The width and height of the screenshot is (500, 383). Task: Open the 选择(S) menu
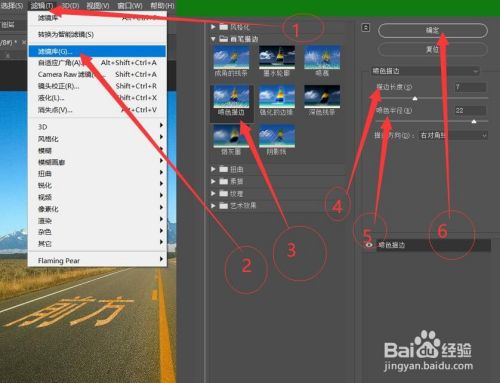pyautogui.click(x=12, y=5)
